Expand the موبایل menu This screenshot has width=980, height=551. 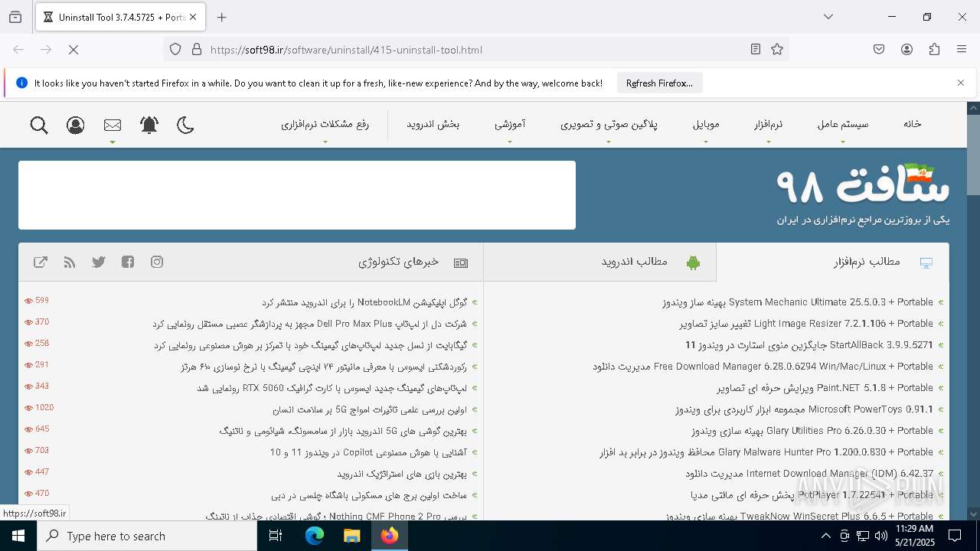click(x=706, y=124)
